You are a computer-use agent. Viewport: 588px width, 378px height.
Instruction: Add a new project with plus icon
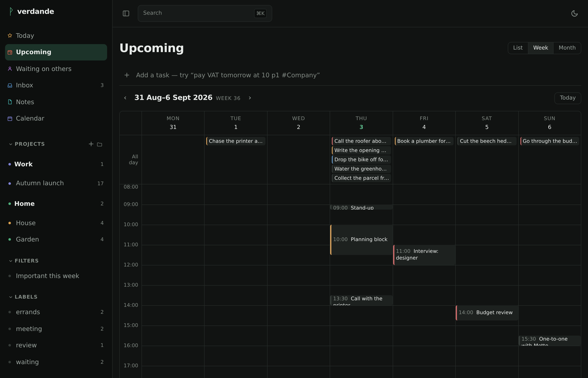[91, 144]
